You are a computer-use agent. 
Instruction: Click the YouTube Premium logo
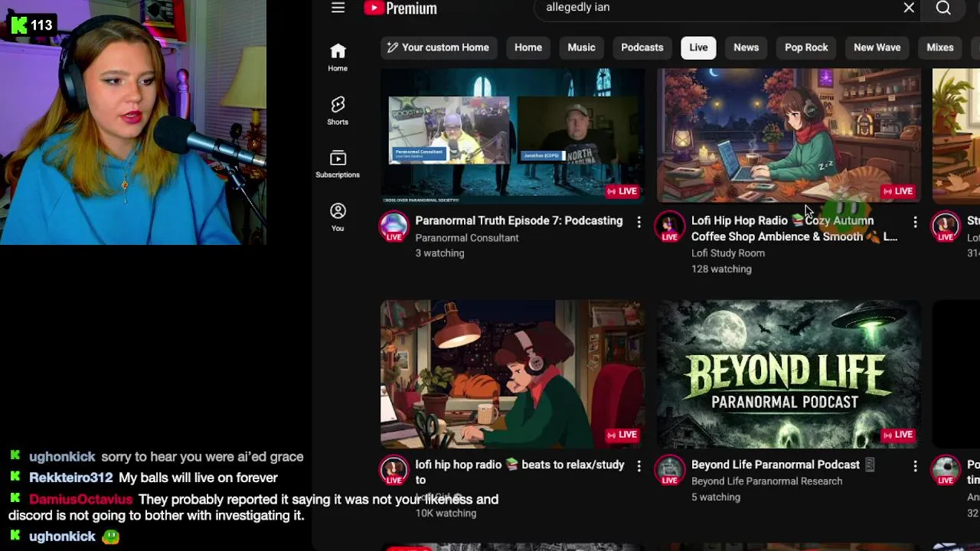coord(400,8)
